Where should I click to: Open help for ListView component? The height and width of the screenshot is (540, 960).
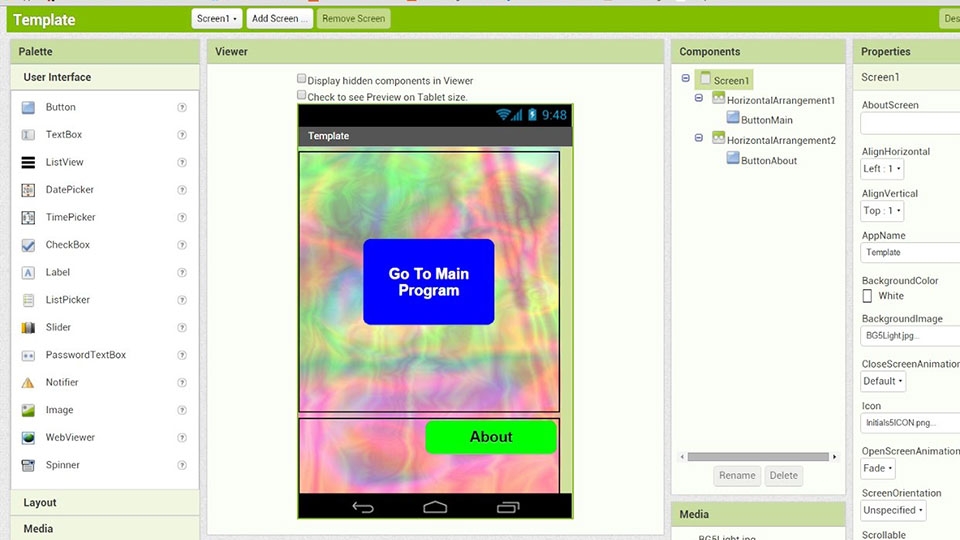click(x=182, y=162)
